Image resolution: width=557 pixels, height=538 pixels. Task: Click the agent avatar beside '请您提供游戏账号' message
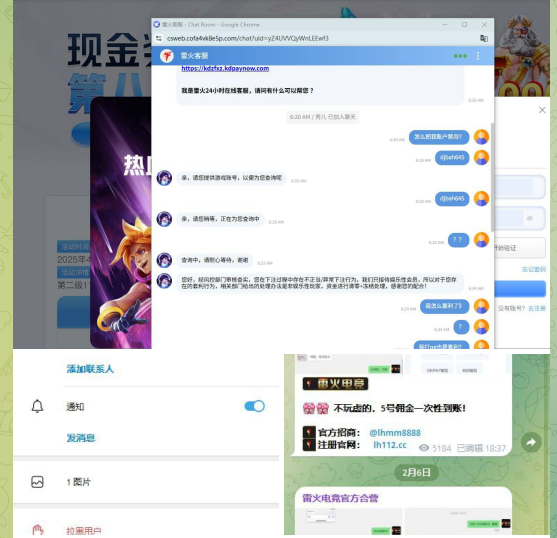[164, 178]
